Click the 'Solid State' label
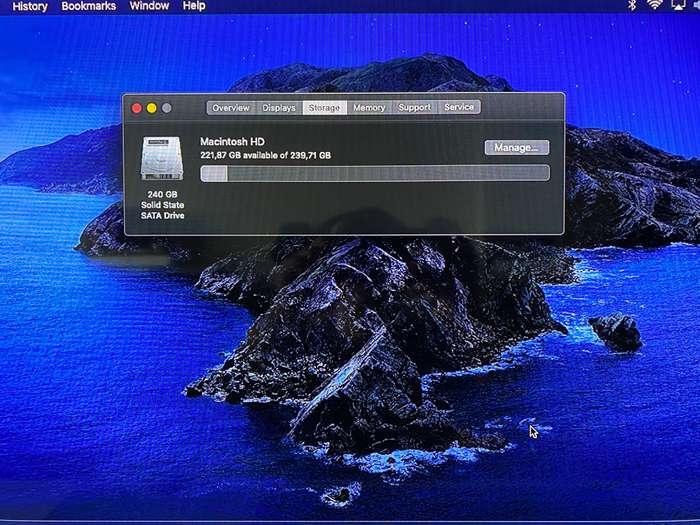This screenshot has width=700, height=525. [x=162, y=205]
